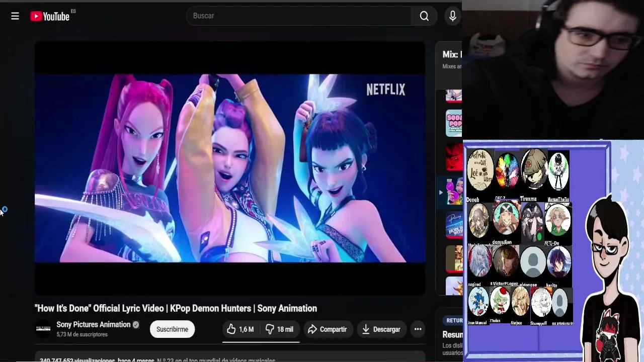Click the aldonose default avatar in overlay
Screen dimensions: 644x362
(x=532, y=262)
